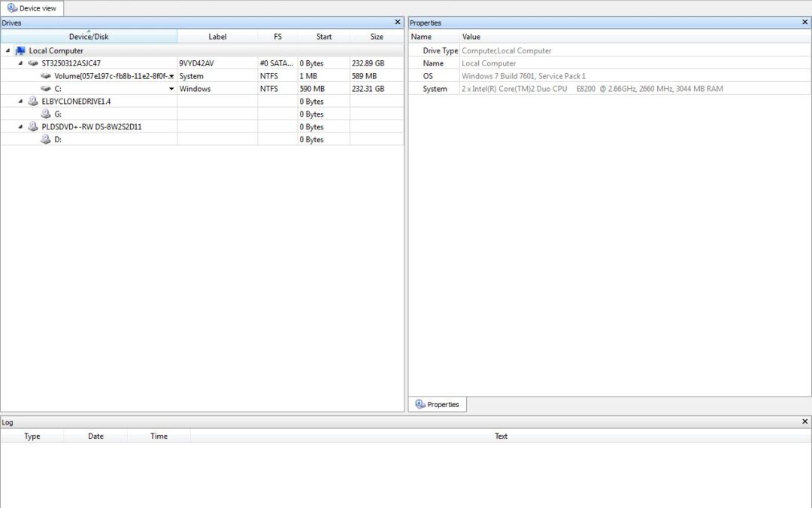Click the ST3250312ASJC47 hard disk icon
The image size is (812, 508).
(33, 63)
